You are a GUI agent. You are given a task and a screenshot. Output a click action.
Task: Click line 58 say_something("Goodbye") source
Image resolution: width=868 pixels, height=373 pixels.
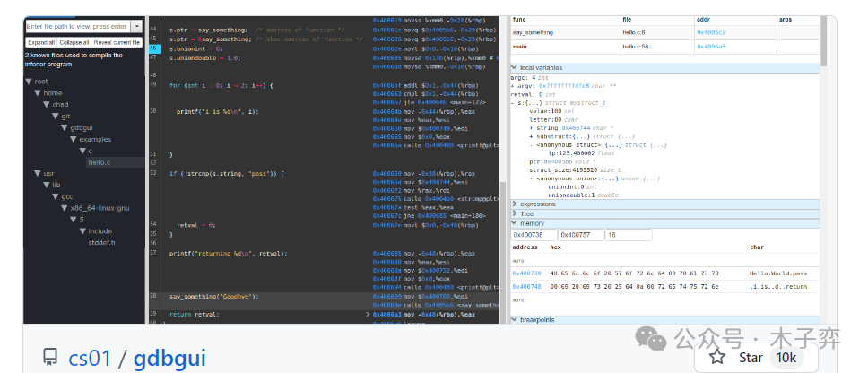[213, 297]
